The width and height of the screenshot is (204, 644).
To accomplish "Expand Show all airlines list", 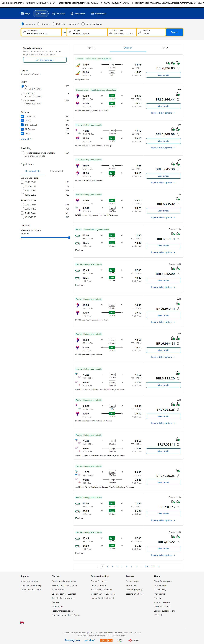I will point(26,139).
